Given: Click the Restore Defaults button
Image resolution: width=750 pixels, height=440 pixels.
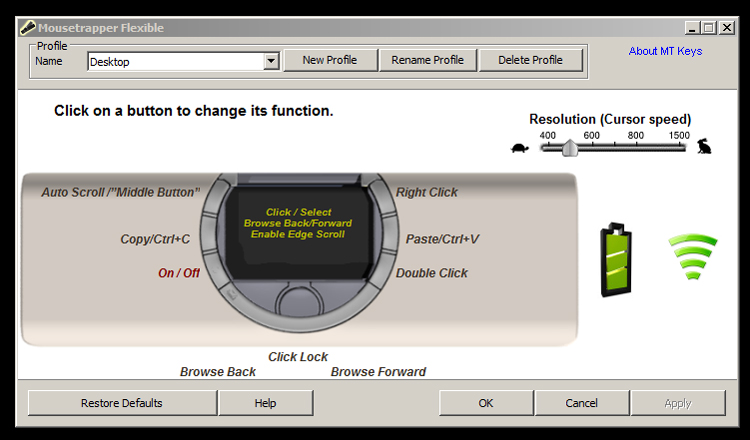Looking at the screenshot, I should point(122,403).
